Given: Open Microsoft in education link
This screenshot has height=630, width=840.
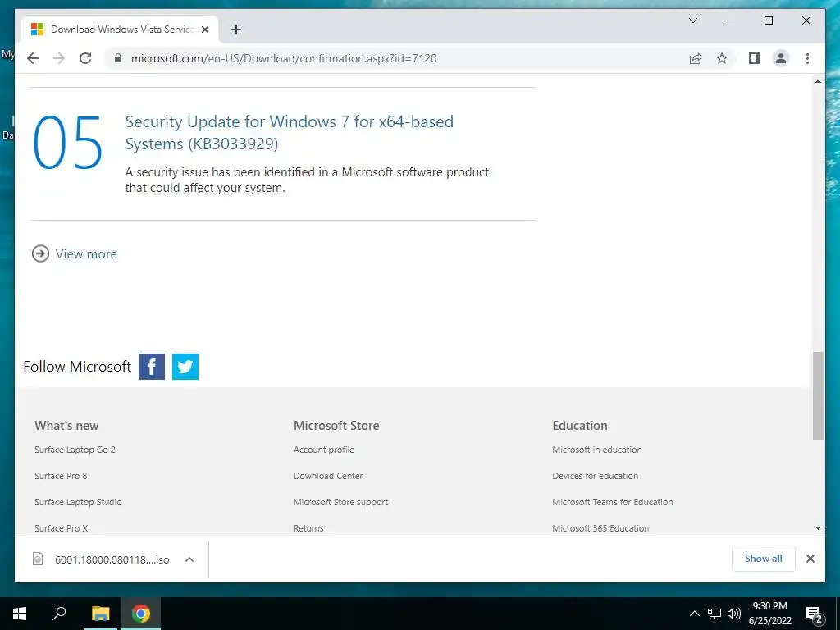Looking at the screenshot, I should [597, 450].
